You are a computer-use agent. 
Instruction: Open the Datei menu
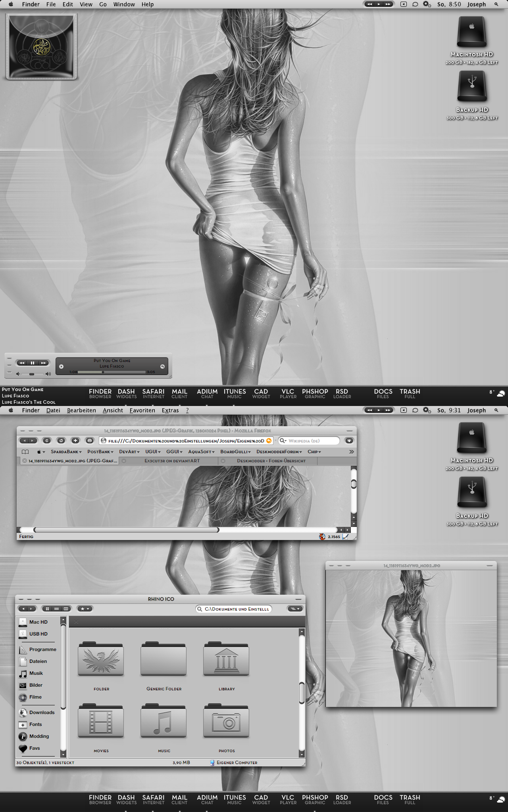tap(53, 410)
